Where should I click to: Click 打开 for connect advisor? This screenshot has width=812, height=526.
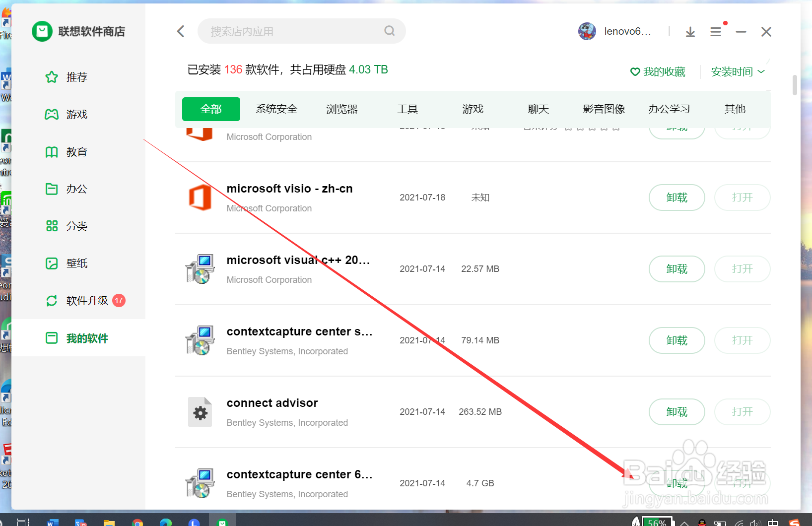tap(743, 412)
